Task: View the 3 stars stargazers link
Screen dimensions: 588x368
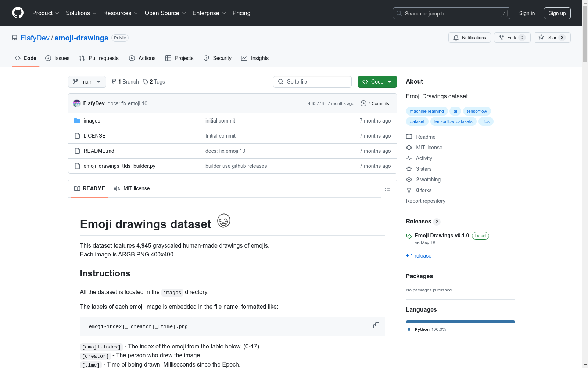Action: [419, 169]
